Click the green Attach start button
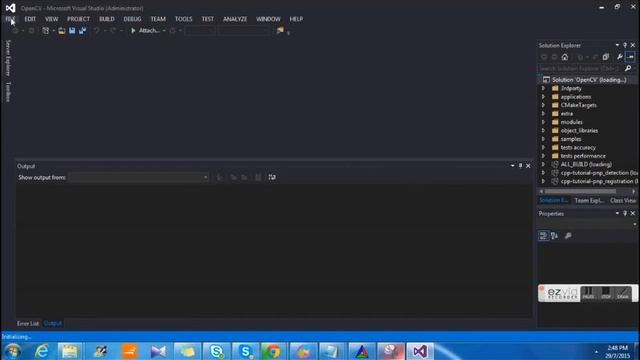The image size is (640, 360). [144, 31]
